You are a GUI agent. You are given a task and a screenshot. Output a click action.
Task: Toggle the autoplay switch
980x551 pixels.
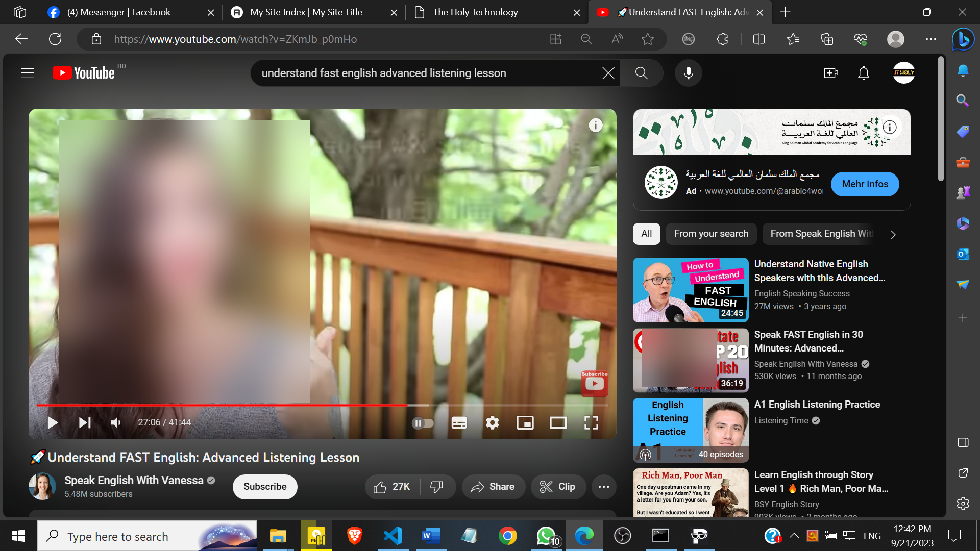[423, 422]
